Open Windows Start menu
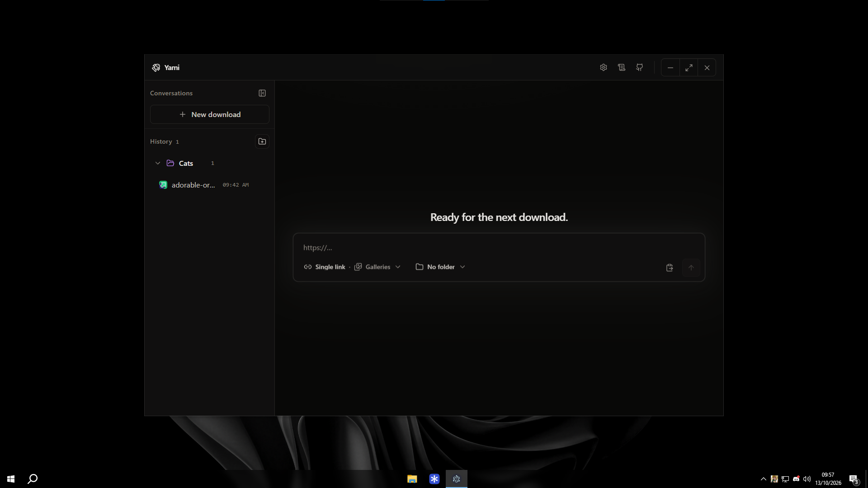868x488 pixels. coord(11,479)
